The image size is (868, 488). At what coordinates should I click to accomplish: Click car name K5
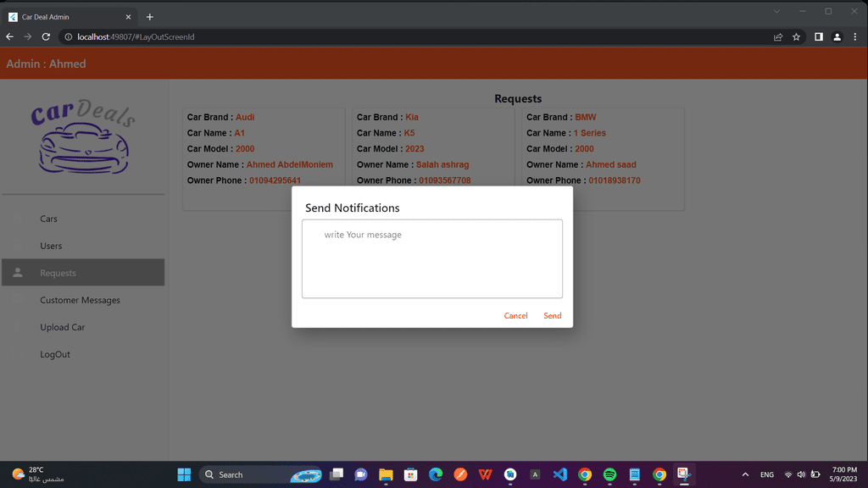click(x=409, y=133)
